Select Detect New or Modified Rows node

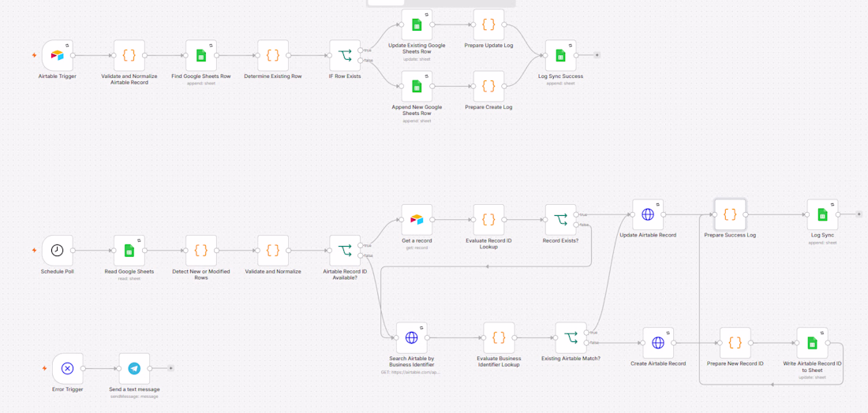click(201, 251)
